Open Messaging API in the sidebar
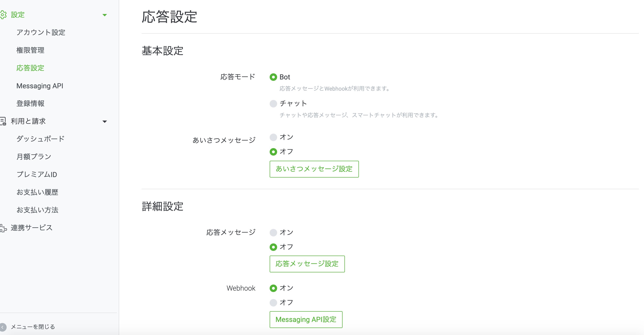This screenshot has height=335, width=644. point(40,86)
